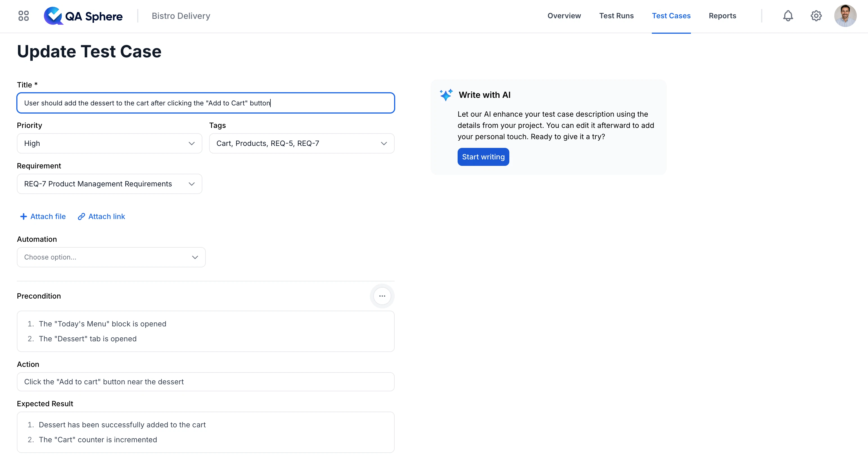The image size is (868, 456).
Task: Expand the Priority dropdown showing High
Action: (x=109, y=143)
